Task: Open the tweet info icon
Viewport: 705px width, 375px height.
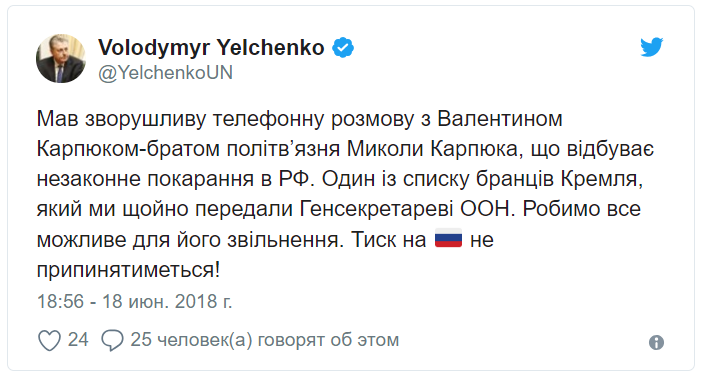Action: pos(656,343)
